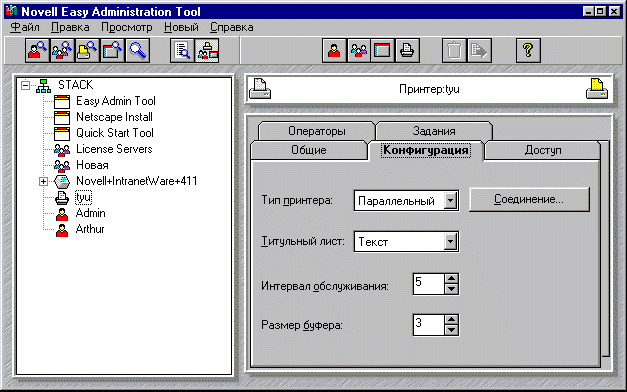
Task: Switch to the Операторы tab
Action: coord(317,131)
